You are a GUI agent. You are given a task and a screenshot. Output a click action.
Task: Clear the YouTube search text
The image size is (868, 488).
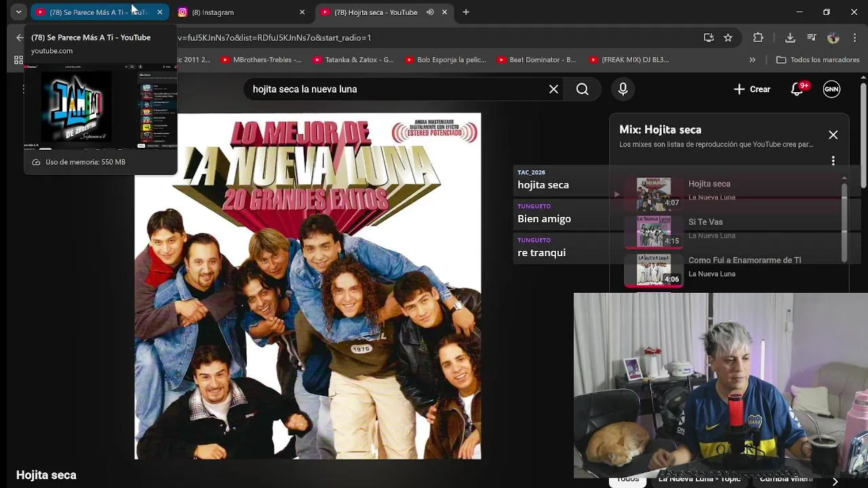553,89
